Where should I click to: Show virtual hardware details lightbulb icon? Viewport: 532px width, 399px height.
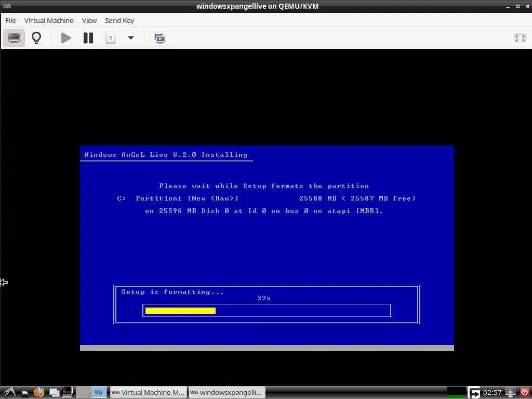click(x=36, y=37)
